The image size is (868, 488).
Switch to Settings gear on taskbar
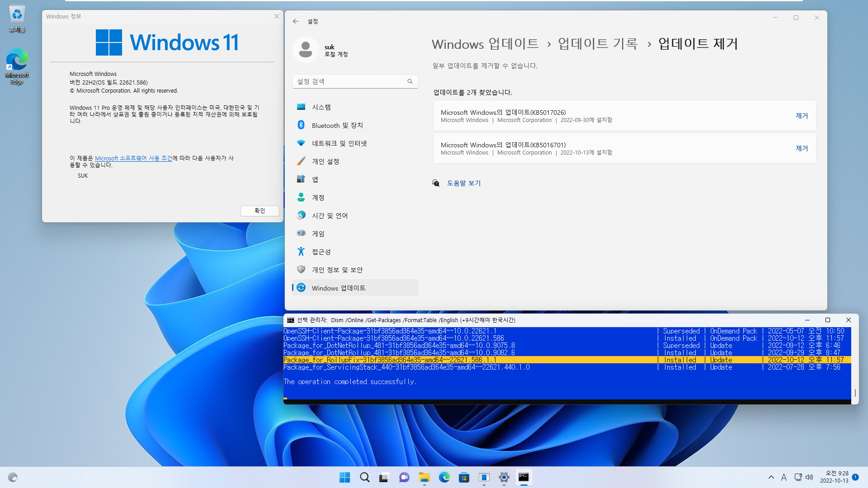(x=504, y=477)
